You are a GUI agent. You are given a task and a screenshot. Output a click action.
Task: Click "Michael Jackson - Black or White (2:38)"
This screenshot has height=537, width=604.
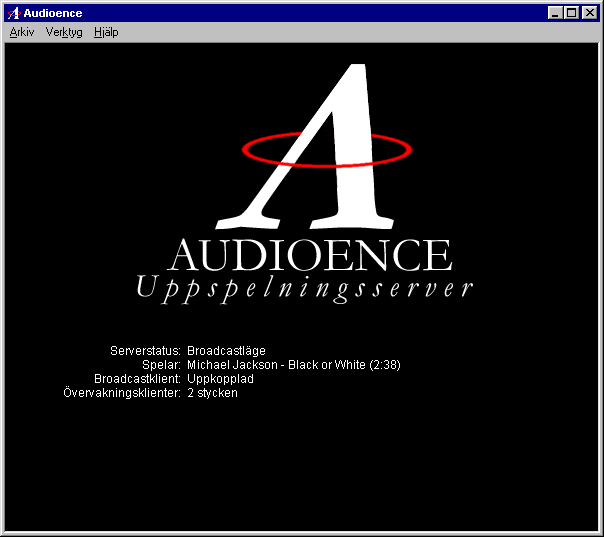[294, 364]
